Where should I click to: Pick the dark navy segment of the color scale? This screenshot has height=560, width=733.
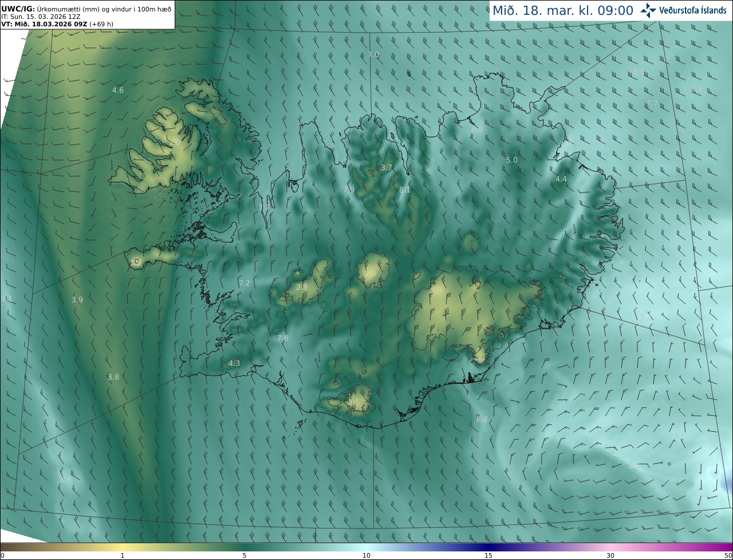[x=488, y=547]
